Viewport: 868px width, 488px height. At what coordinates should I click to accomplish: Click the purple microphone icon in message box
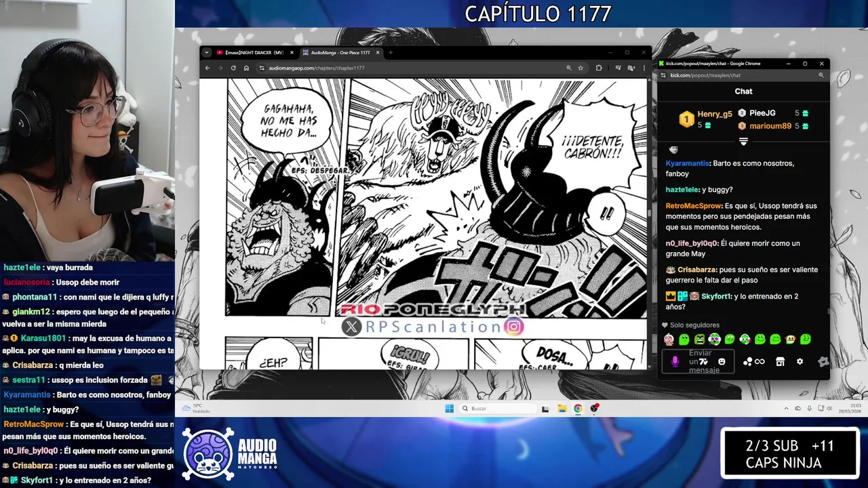pos(675,362)
